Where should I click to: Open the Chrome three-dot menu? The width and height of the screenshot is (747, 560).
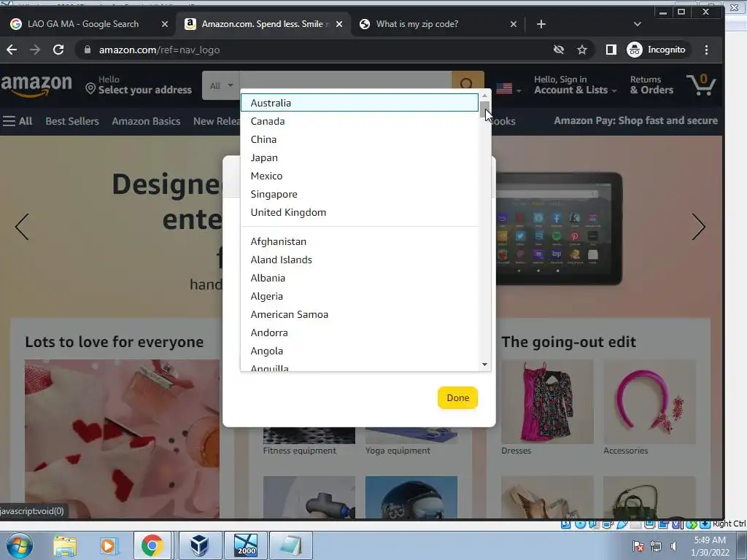tap(706, 50)
